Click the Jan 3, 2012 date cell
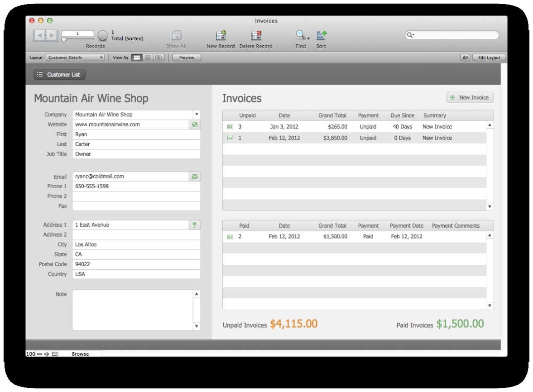This screenshot has width=533, height=392. (x=284, y=127)
